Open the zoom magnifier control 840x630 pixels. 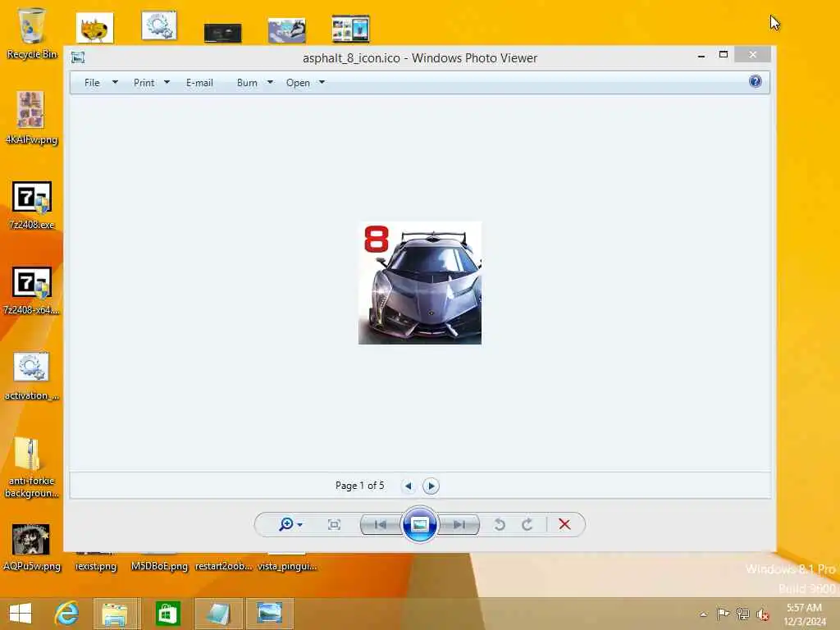pos(290,524)
